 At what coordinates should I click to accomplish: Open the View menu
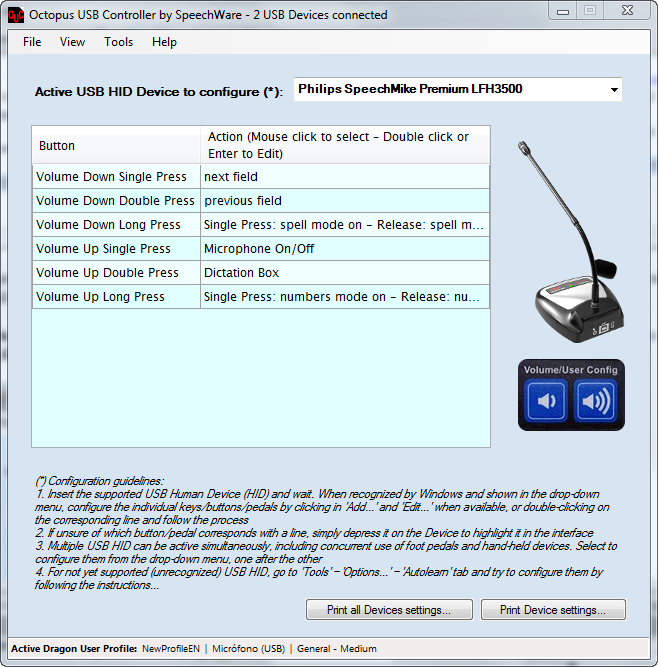click(72, 42)
